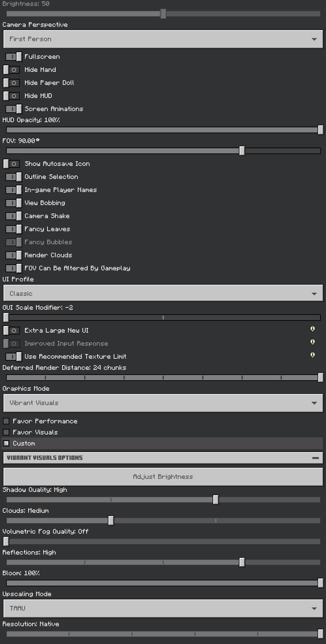This screenshot has height=644, width=326.
Task: Select the Favor Performance option
Action: tap(6, 421)
